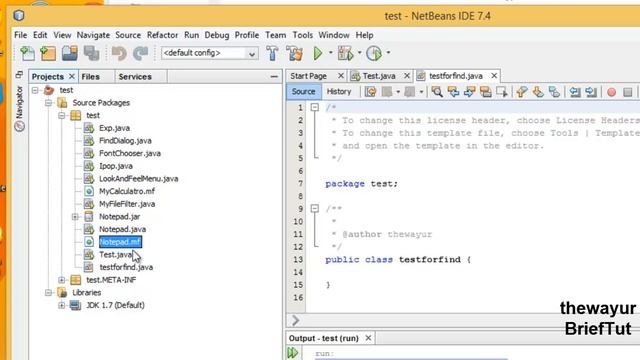
Task: Toggle Rectangular Selection icon in editor toolbar
Action: (502, 91)
